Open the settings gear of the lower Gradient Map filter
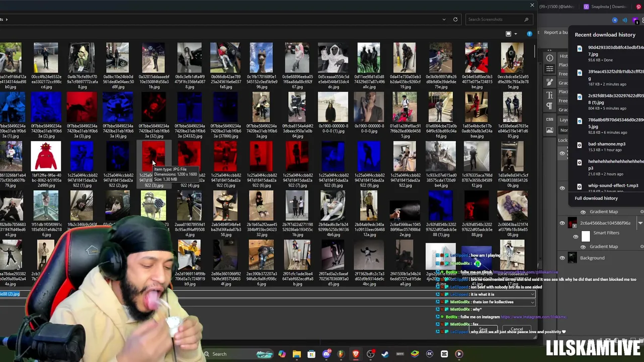Screen dimensions: 644x362 click(642, 246)
